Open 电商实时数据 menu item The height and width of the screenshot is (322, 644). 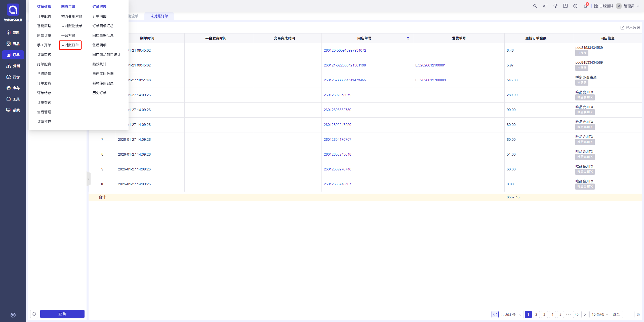click(x=103, y=74)
